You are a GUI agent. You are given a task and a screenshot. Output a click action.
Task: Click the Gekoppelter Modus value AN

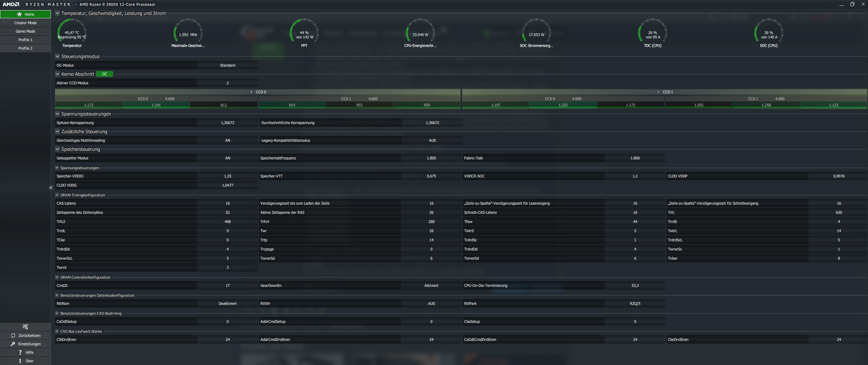tap(228, 158)
